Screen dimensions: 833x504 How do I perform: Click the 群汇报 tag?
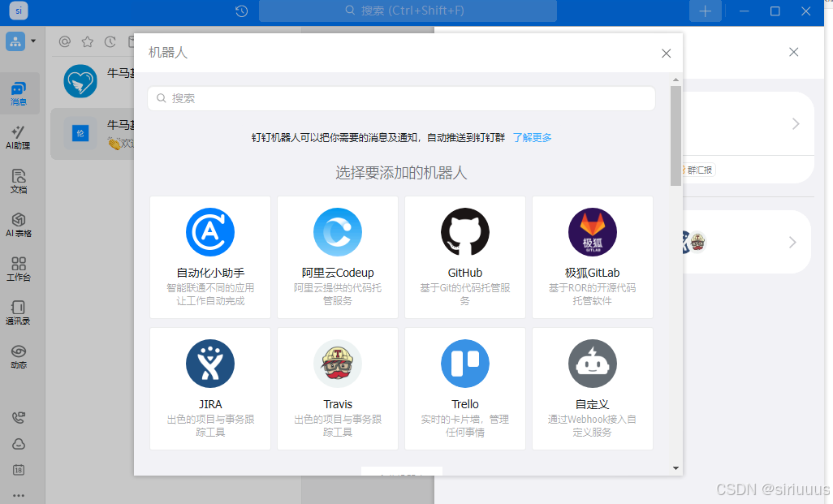point(699,170)
